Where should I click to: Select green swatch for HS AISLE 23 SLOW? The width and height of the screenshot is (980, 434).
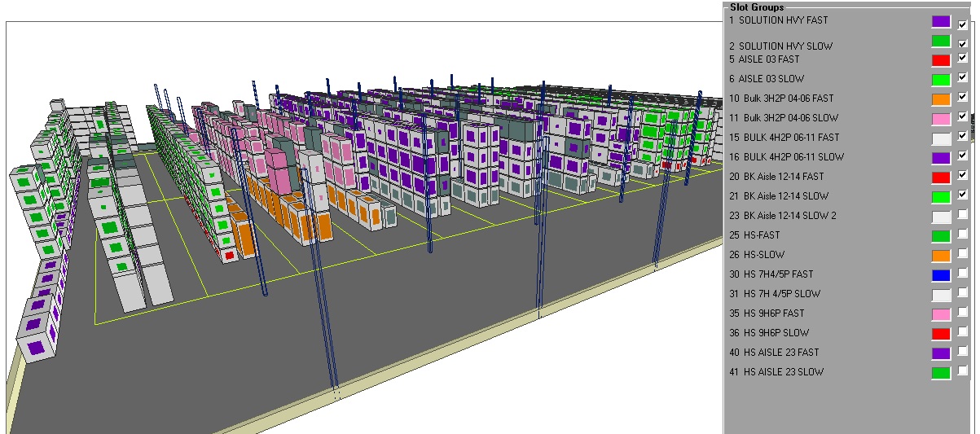tap(941, 373)
